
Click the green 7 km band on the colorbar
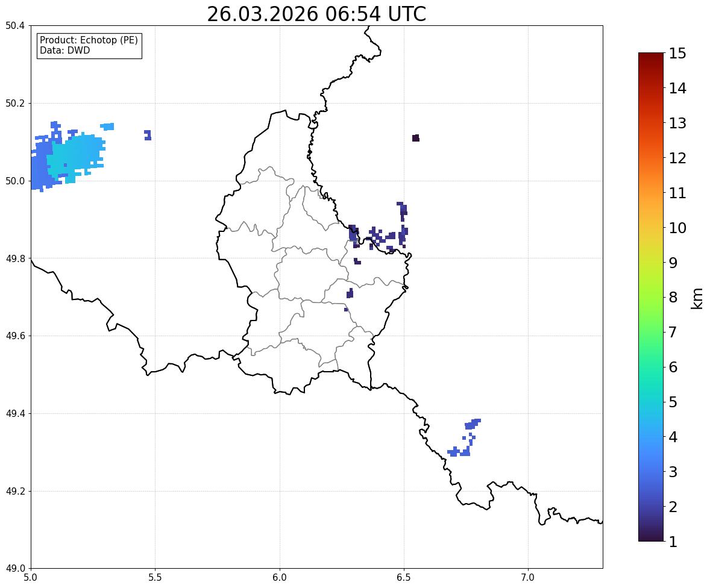click(651, 332)
